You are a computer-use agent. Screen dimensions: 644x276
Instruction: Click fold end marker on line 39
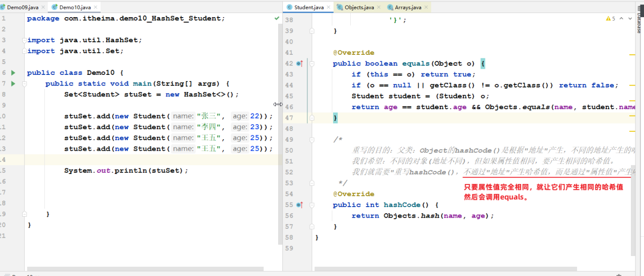[x=312, y=31]
